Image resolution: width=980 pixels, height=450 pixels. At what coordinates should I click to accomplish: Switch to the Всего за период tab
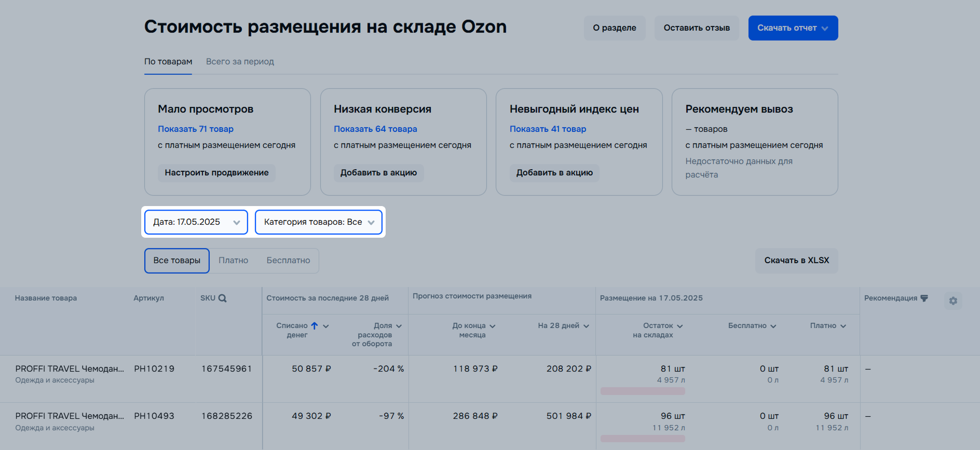(x=240, y=62)
